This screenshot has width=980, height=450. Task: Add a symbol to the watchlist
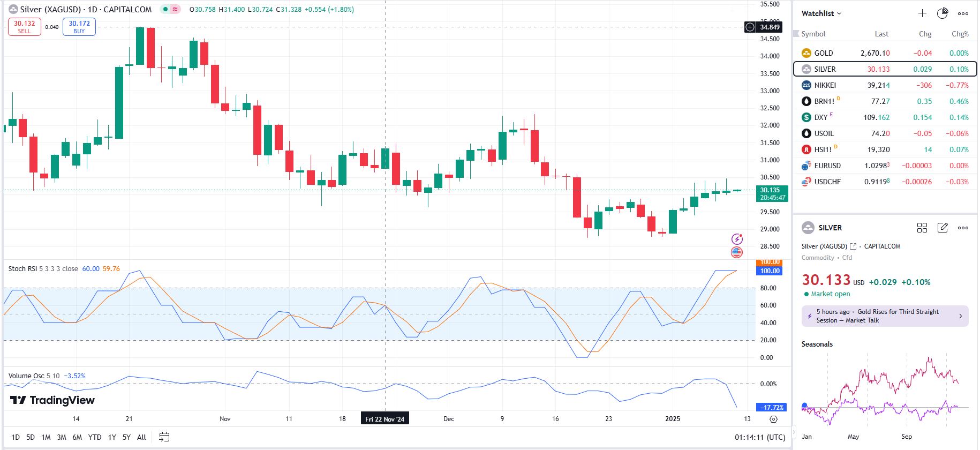pos(922,13)
